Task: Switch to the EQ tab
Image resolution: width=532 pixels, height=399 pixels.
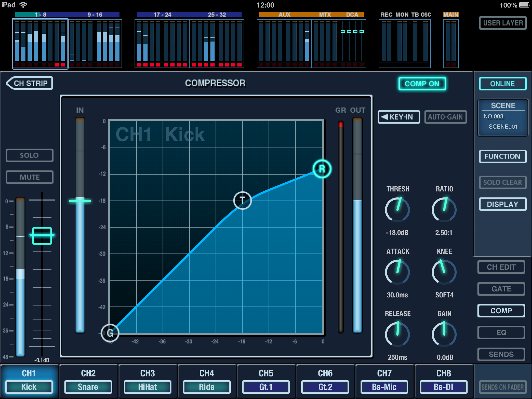Action: pyautogui.click(x=501, y=332)
